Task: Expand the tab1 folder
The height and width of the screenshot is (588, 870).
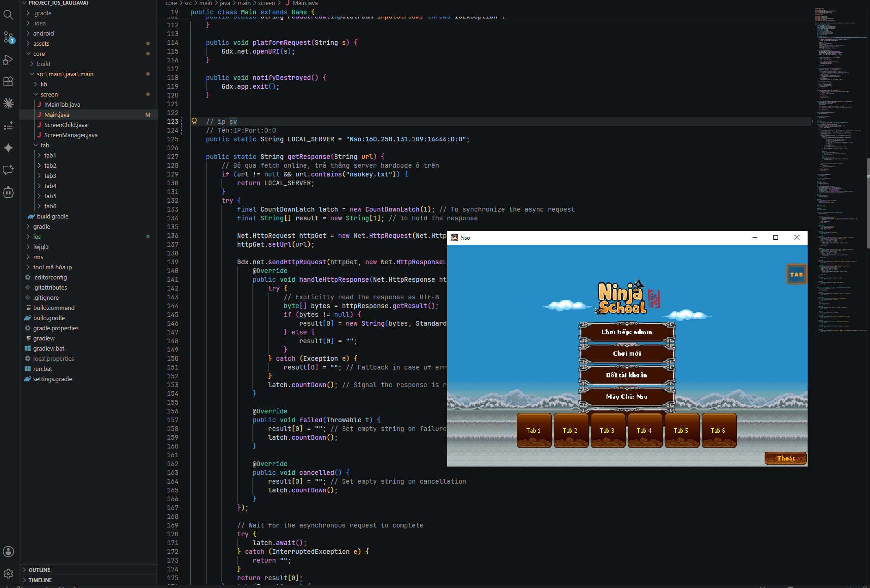Action: pos(50,155)
